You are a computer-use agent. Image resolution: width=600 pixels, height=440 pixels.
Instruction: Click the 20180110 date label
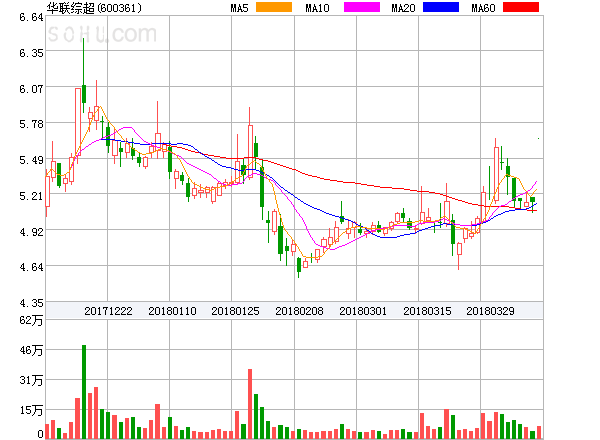pyautogui.click(x=172, y=311)
